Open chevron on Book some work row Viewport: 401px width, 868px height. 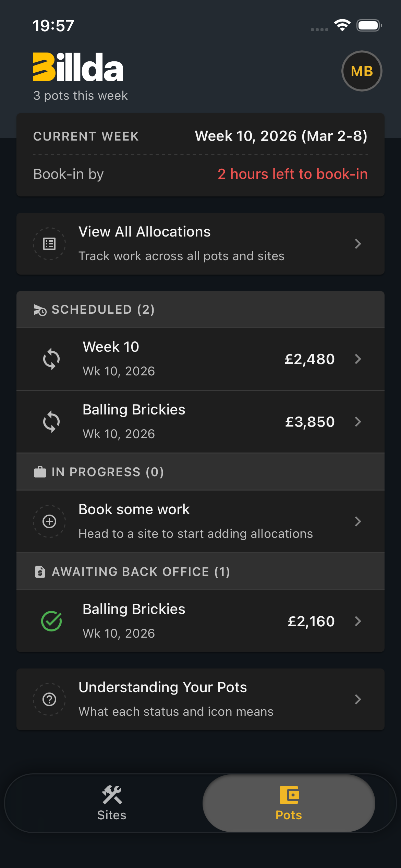pos(358,521)
